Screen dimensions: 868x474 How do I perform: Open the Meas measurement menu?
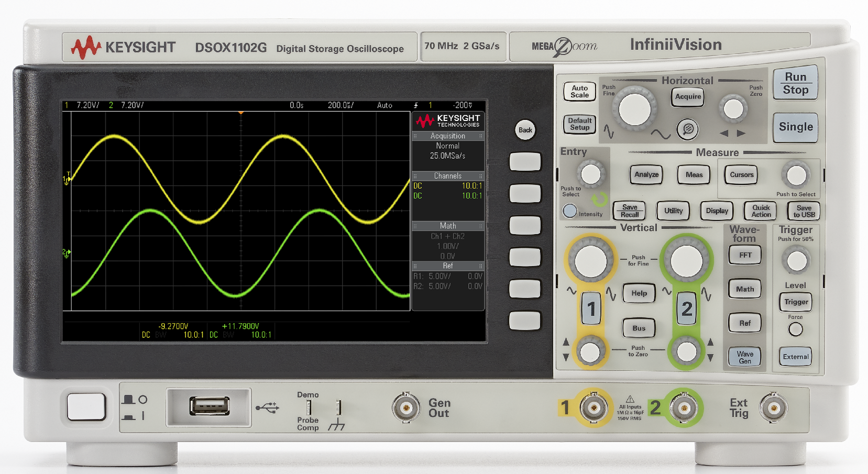tap(694, 174)
